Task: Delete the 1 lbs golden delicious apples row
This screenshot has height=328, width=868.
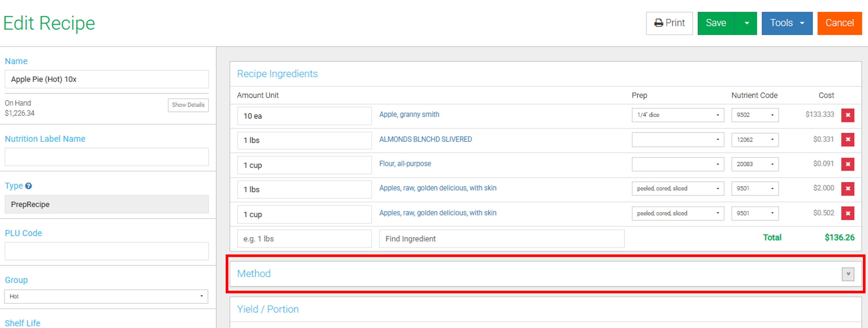Action: [847, 189]
